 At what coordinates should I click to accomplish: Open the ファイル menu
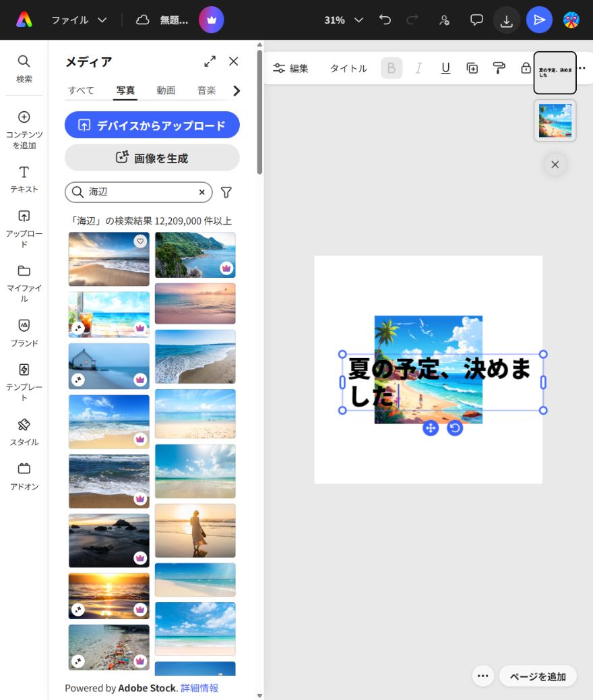(x=79, y=20)
